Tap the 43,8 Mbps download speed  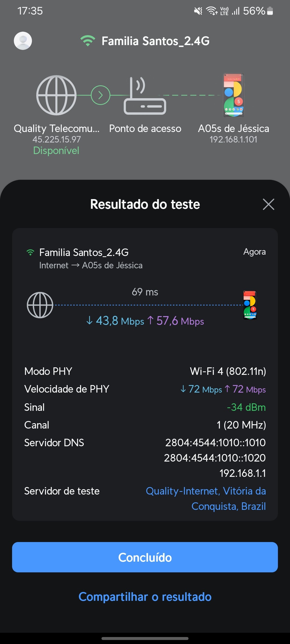[116, 321]
